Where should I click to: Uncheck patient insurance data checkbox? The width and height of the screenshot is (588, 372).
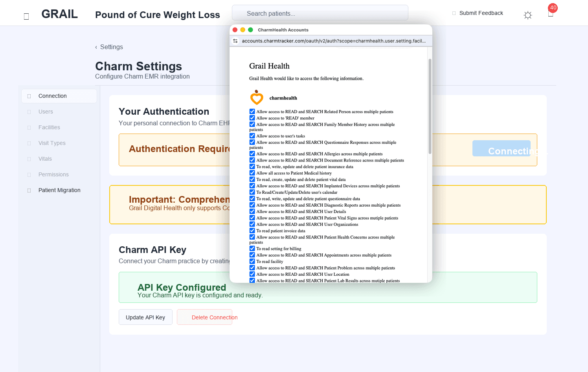[252, 167]
